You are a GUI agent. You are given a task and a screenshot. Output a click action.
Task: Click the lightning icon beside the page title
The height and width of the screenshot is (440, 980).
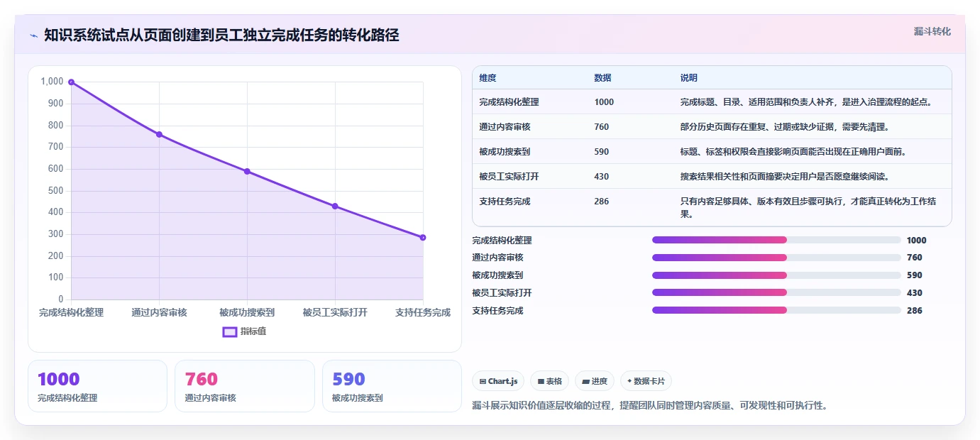tap(33, 35)
